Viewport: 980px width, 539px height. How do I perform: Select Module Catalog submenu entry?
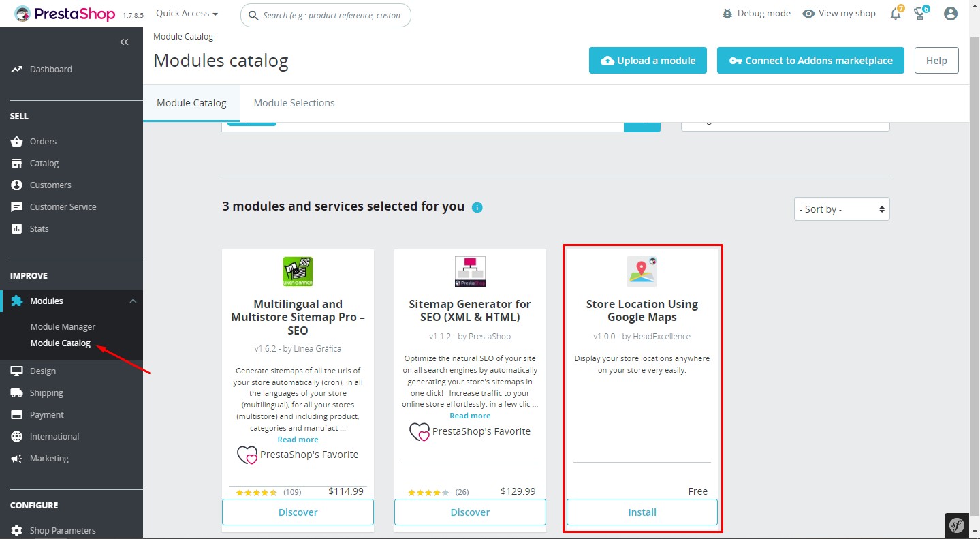point(61,343)
